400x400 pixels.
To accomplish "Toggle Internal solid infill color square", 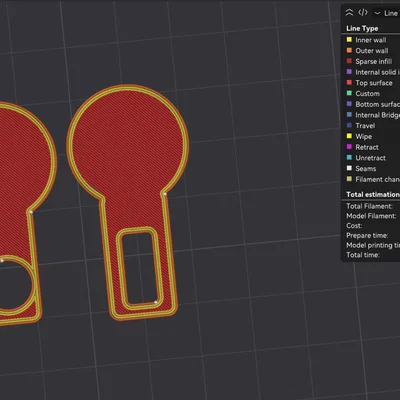I will 349,72.
